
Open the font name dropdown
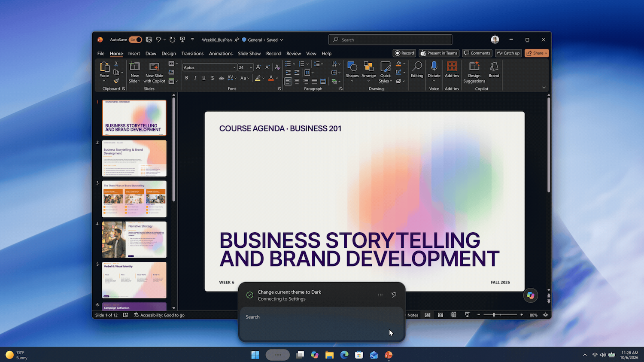(x=234, y=67)
